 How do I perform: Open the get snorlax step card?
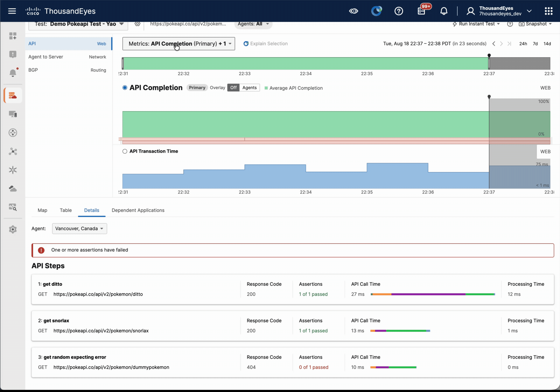coord(292,326)
